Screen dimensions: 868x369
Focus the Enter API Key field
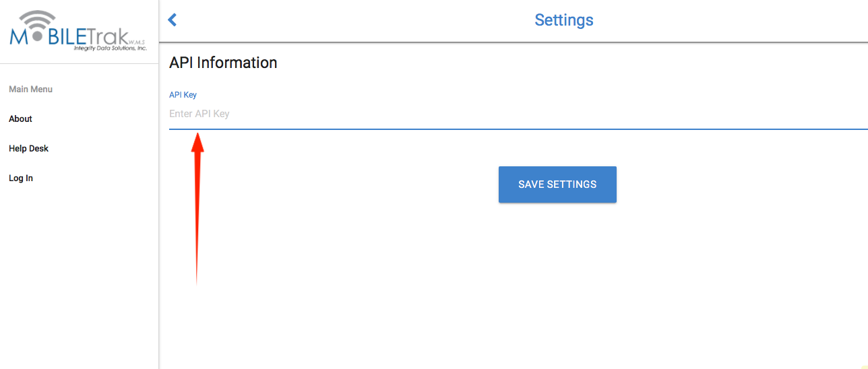(518, 114)
